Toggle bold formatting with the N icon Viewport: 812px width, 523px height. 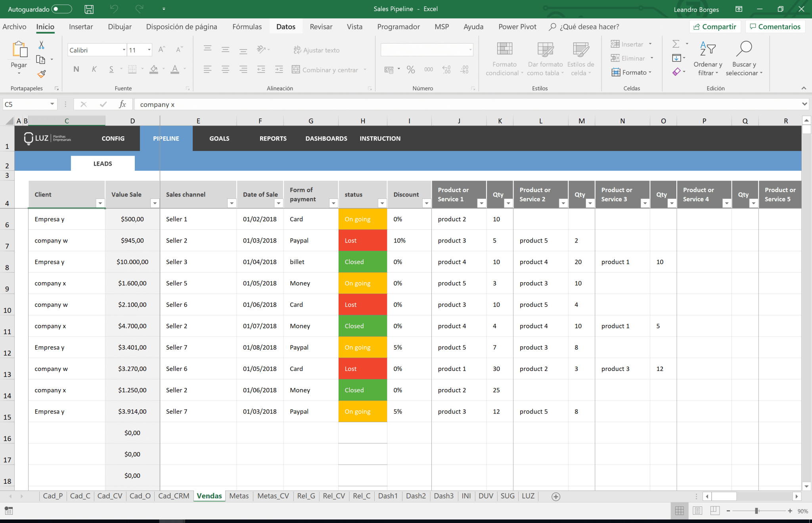coord(76,69)
